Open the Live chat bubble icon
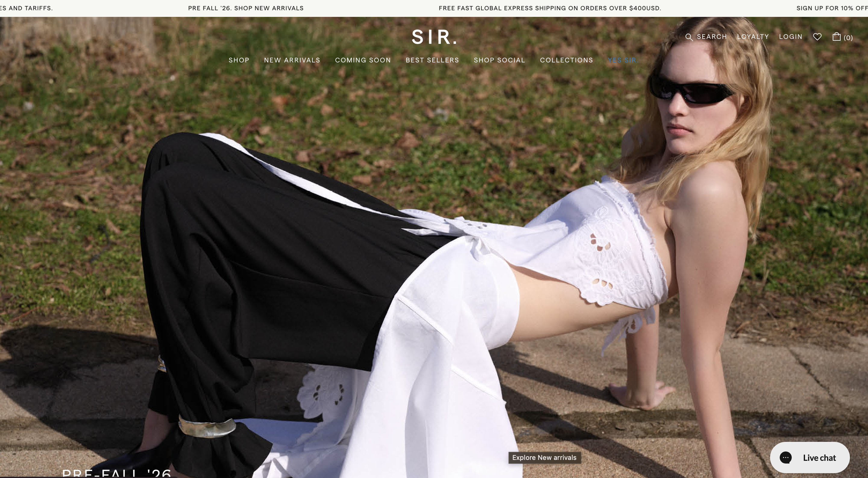This screenshot has height=478, width=868. coord(785,458)
